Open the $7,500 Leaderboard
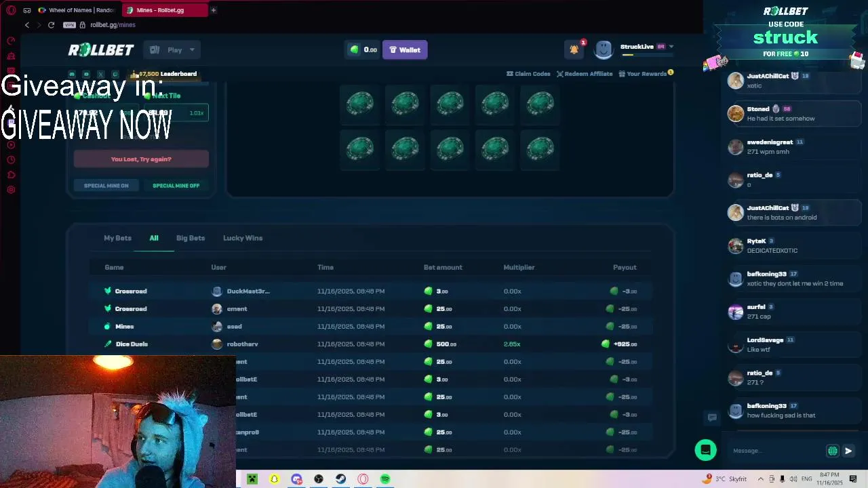 [163, 74]
